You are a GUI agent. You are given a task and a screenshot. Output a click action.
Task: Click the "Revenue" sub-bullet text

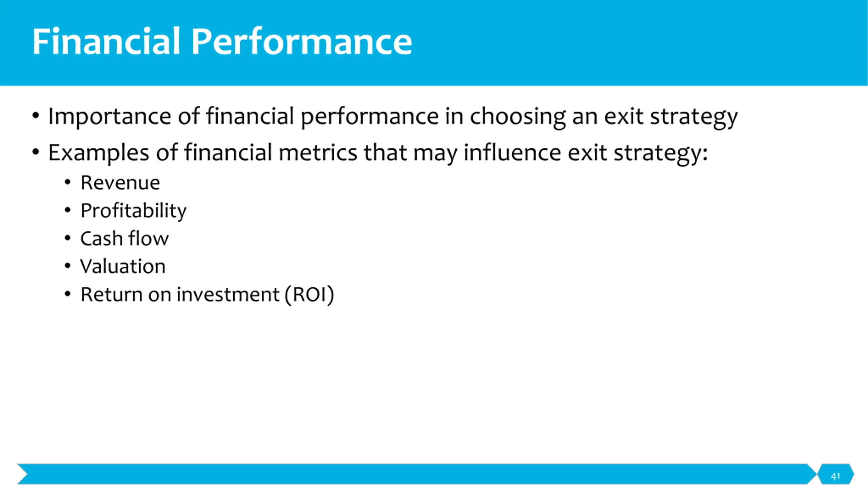click(x=120, y=183)
